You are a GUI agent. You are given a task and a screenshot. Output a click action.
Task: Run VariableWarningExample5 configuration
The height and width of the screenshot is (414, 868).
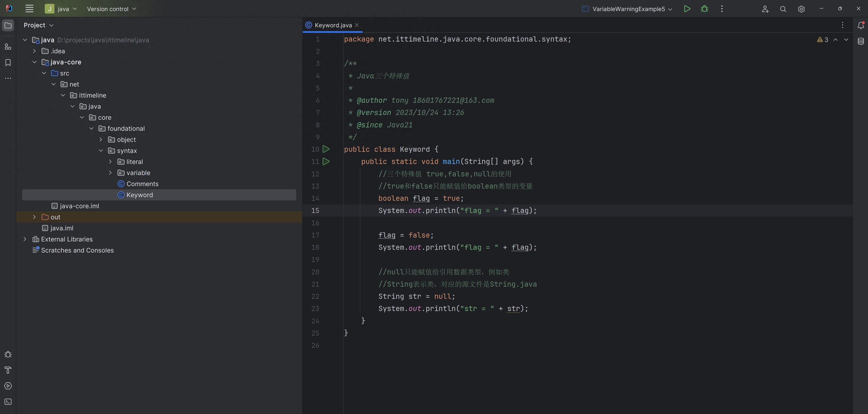pos(687,9)
